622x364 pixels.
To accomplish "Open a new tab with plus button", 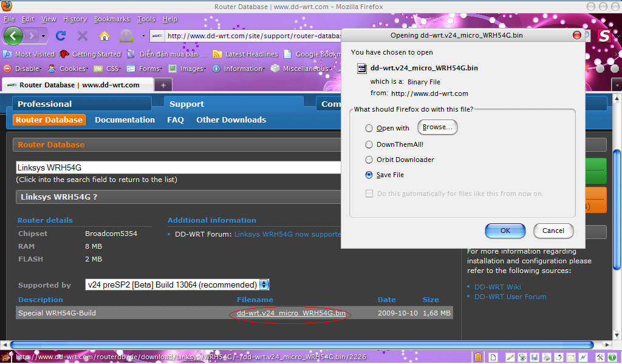I will point(163,85).
